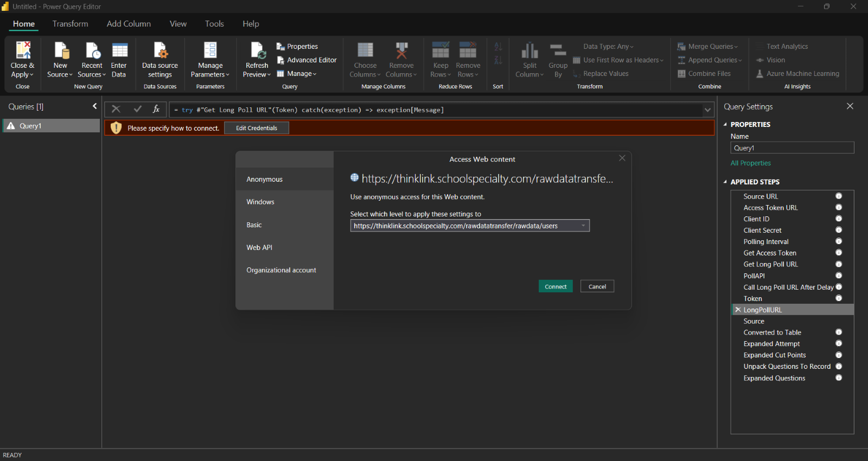868x461 pixels.
Task: Click the Group By icon
Action: click(x=558, y=50)
